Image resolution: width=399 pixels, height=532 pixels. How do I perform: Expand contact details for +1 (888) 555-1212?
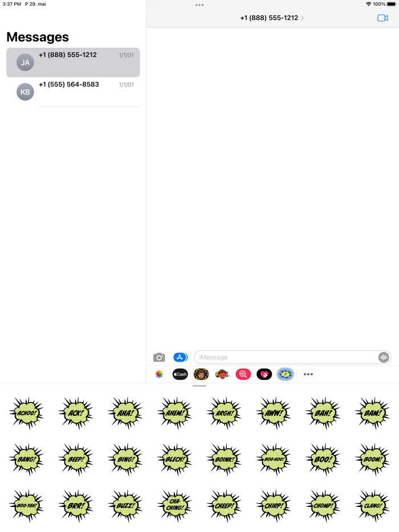(x=272, y=18)
